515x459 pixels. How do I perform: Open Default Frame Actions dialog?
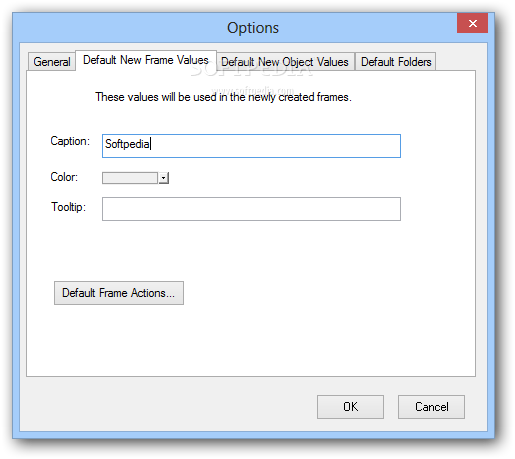[x=119, y=293]
